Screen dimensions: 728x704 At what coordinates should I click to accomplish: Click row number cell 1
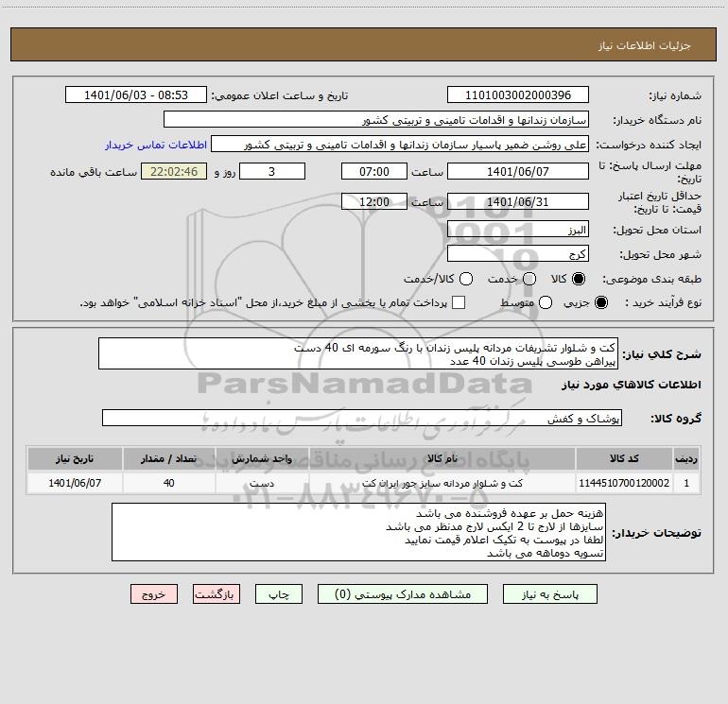point(686,483)
